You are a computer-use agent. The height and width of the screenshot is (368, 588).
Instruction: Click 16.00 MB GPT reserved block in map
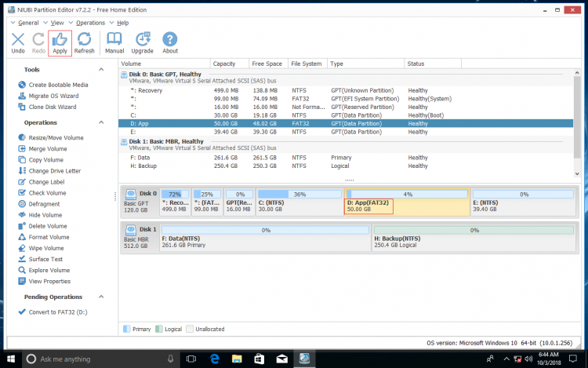pyautogui.click(x=240, y=202)
